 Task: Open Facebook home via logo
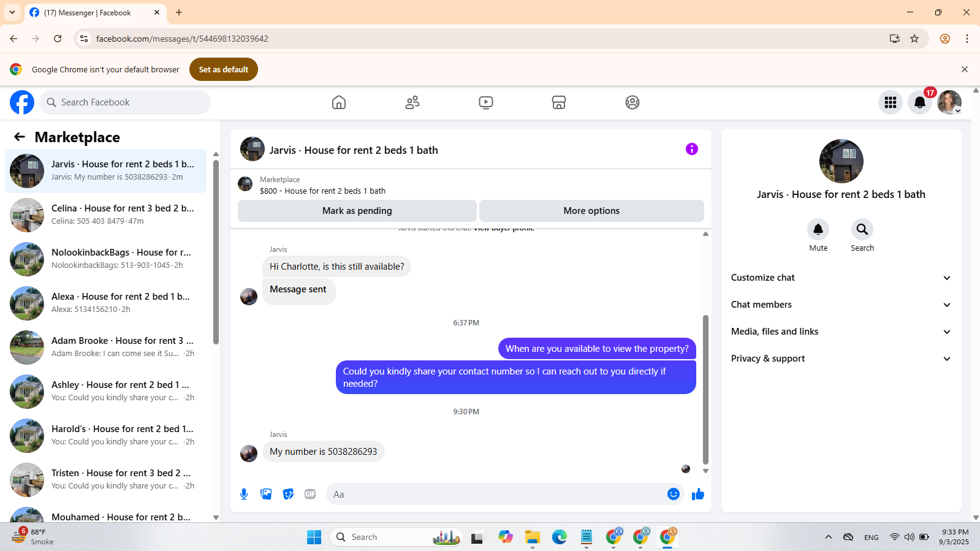click(22, 102)
